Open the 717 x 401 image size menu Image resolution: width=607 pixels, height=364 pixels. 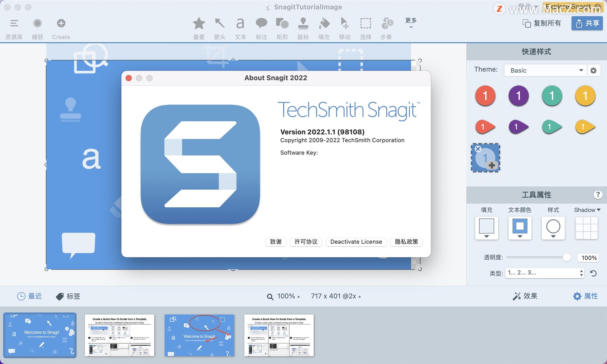click(x=336, y=296)
